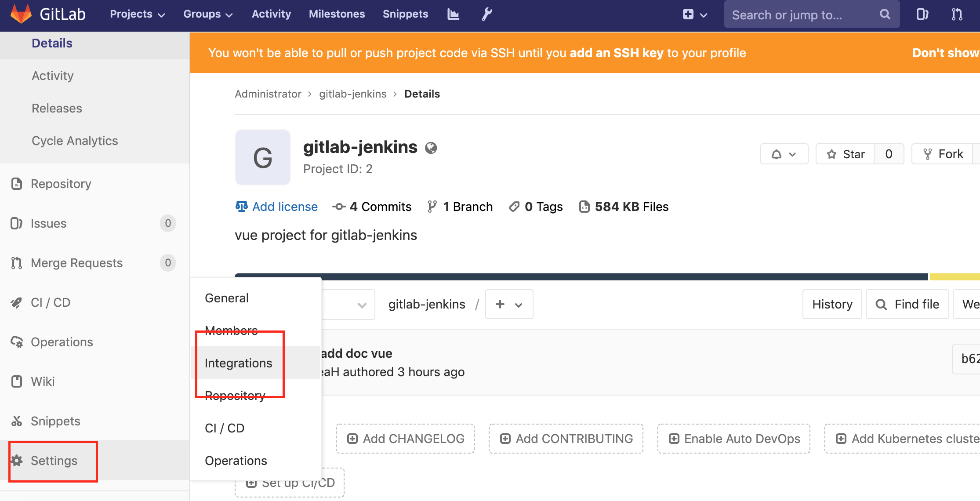Select Integrations from the Settings submenu
This screenshot has width=980, height=501.
pyautogui.click(x=238, y=363)
